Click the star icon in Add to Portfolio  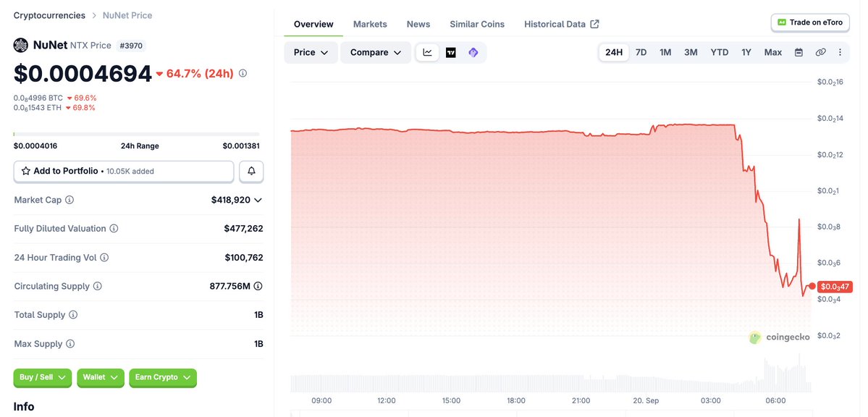[x=25, y=171]
